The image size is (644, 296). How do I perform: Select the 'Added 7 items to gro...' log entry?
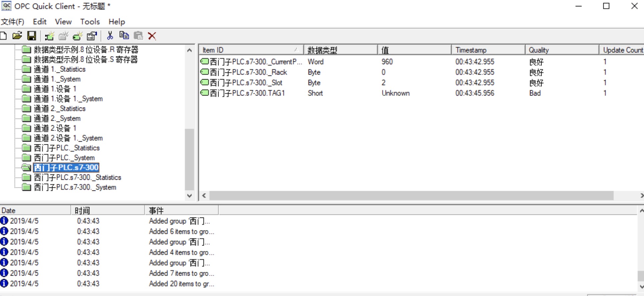point(182,273)
